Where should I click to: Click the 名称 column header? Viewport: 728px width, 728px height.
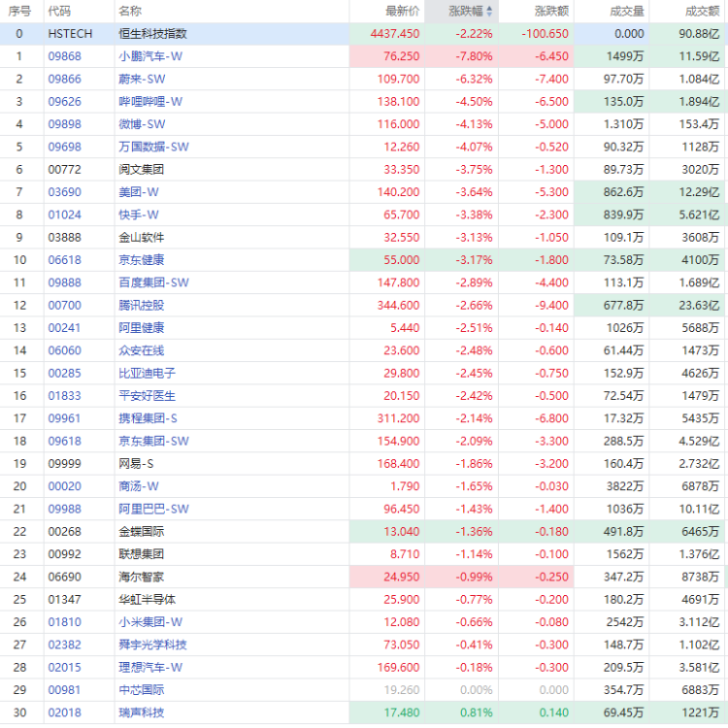130,11
